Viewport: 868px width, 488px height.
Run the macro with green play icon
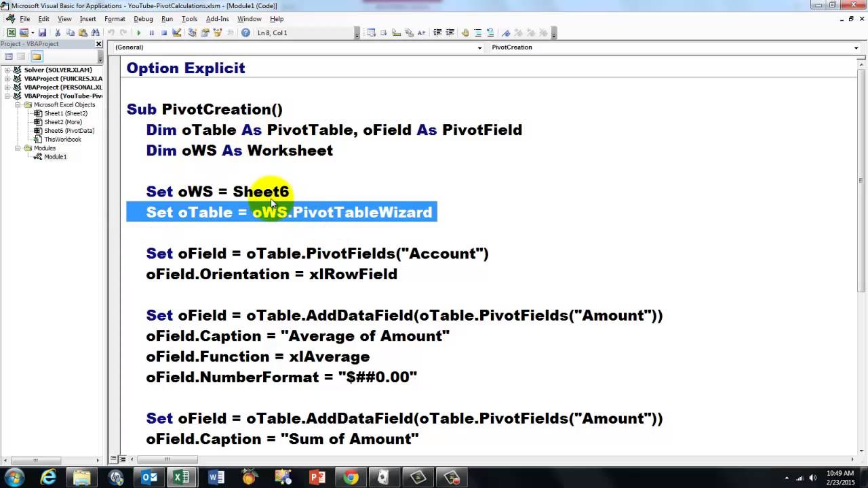coord(139,33)
